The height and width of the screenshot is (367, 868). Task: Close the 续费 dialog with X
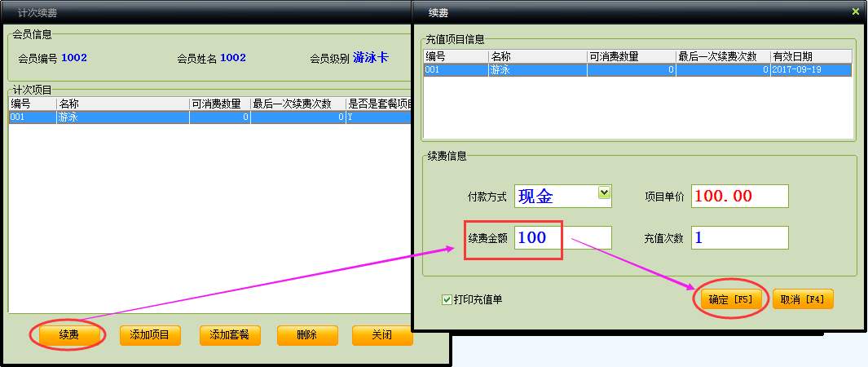coord(856,11)
